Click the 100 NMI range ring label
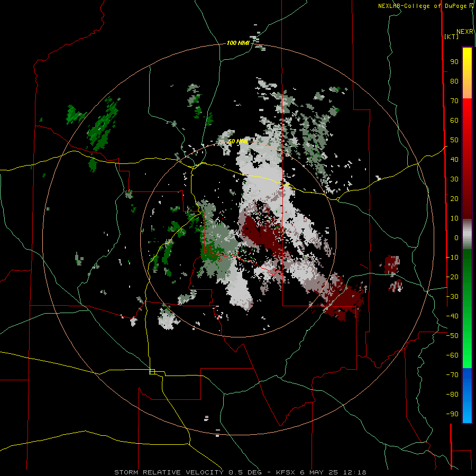This screenshot has height=476, width=476. pos(238,43)
